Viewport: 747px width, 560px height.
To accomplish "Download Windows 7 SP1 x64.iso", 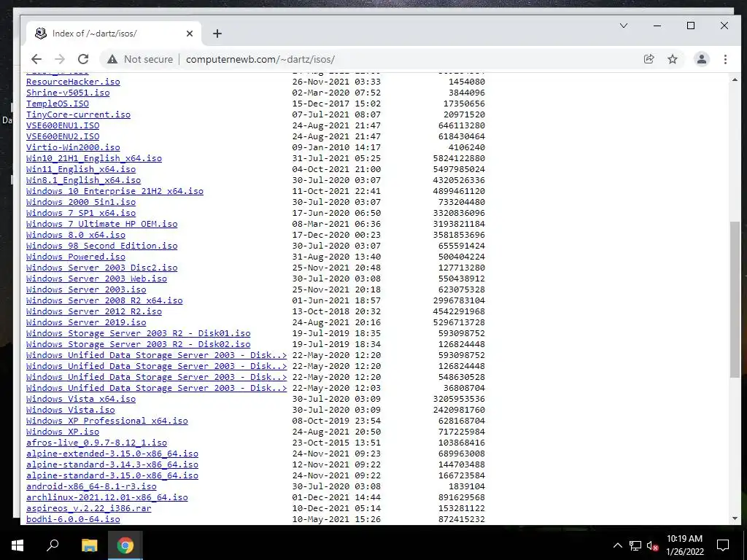I will pyautogui.click(x=80, y=213).
